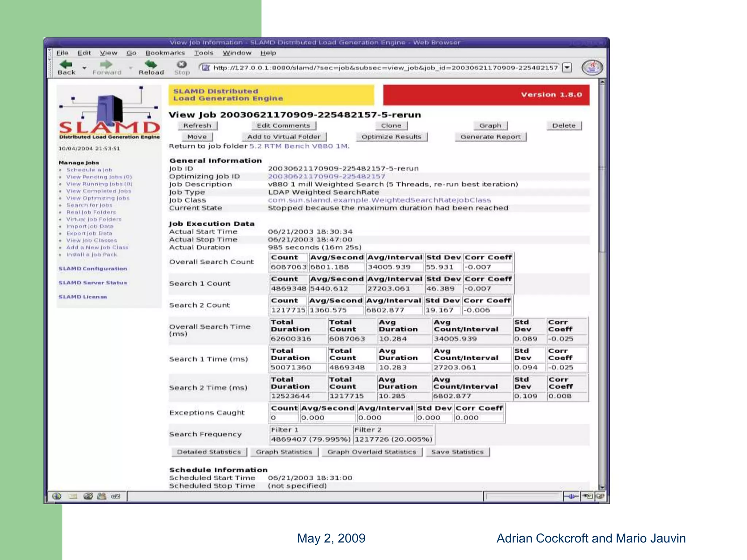747x560 pixels.
Task: Open the File menu
Action: coord(62,53)
